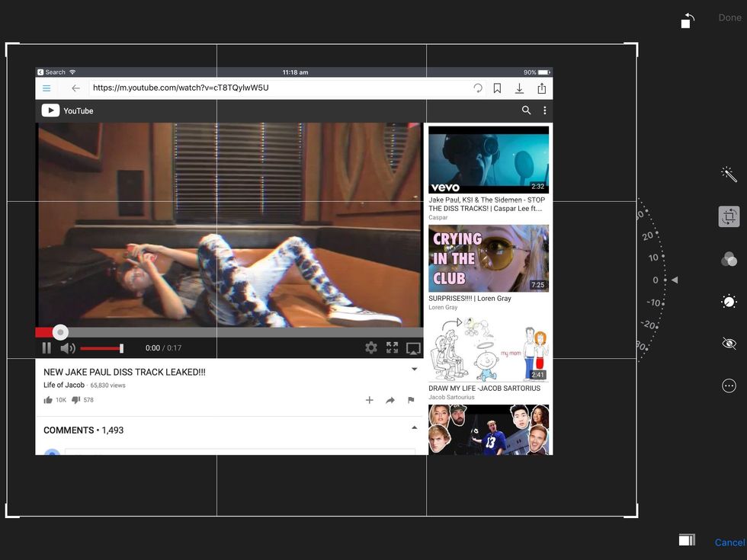Screen dimensions: 747x560
Task: Tap the 11:18 am clock
Action: [x=296, y=72]
